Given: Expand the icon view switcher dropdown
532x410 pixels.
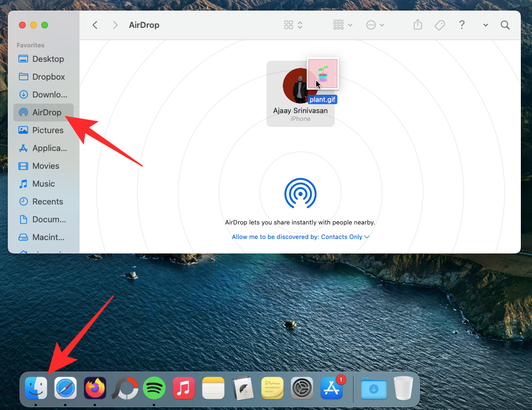Looking at the screenshot, I should click(293, 25).
